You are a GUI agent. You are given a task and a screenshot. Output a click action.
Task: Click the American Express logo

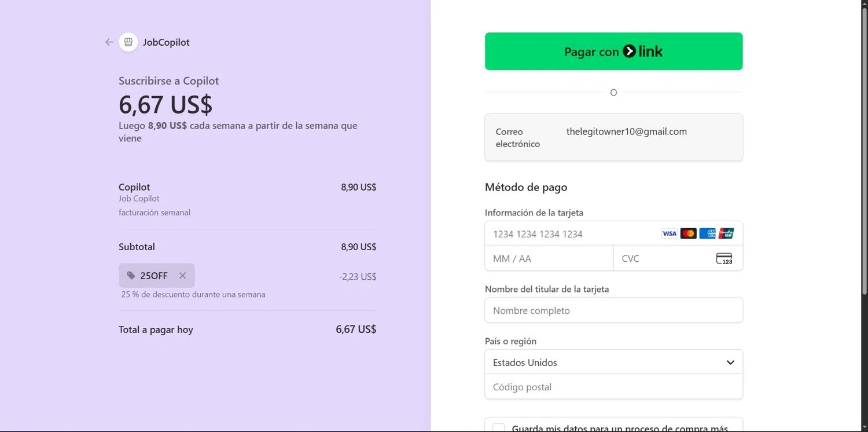pos(707,233)
